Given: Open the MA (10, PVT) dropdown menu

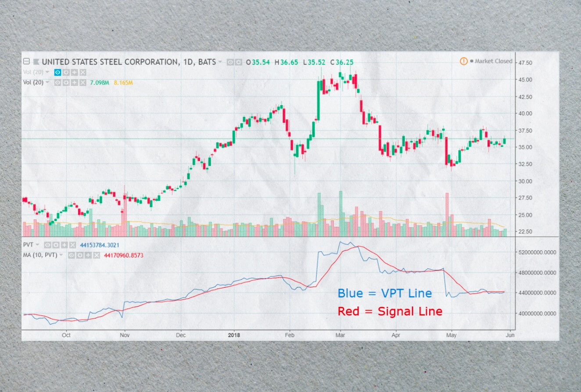Looking at the screenshot, I should pos(61,255).
